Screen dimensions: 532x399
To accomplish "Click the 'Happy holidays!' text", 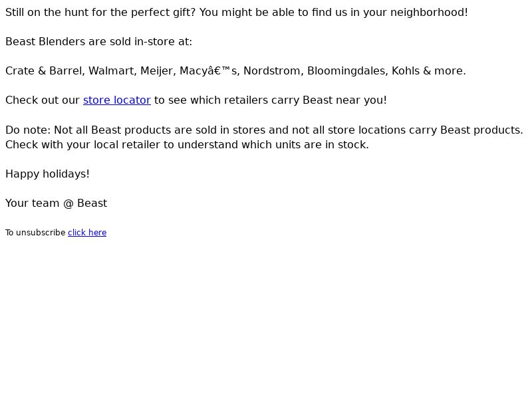I will [x=47, y=174].
